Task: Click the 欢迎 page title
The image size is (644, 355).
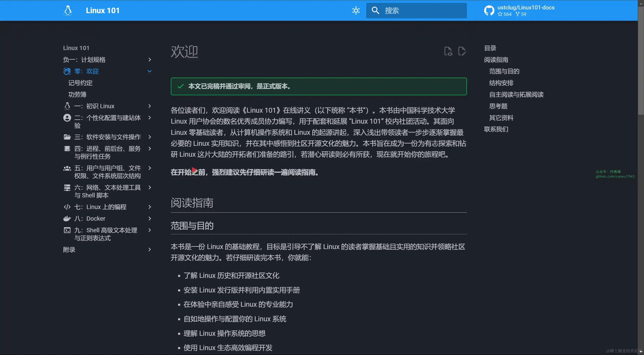Action: 184,52
